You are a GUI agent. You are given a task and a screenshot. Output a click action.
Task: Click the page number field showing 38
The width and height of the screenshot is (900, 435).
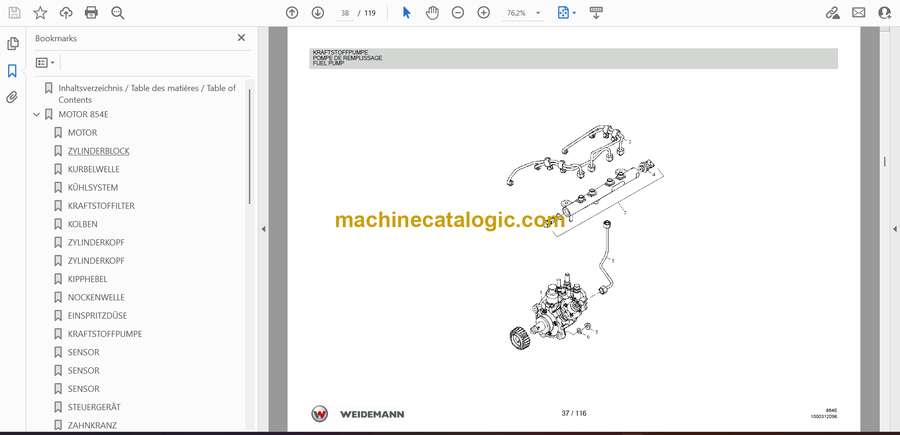[344, 13]
